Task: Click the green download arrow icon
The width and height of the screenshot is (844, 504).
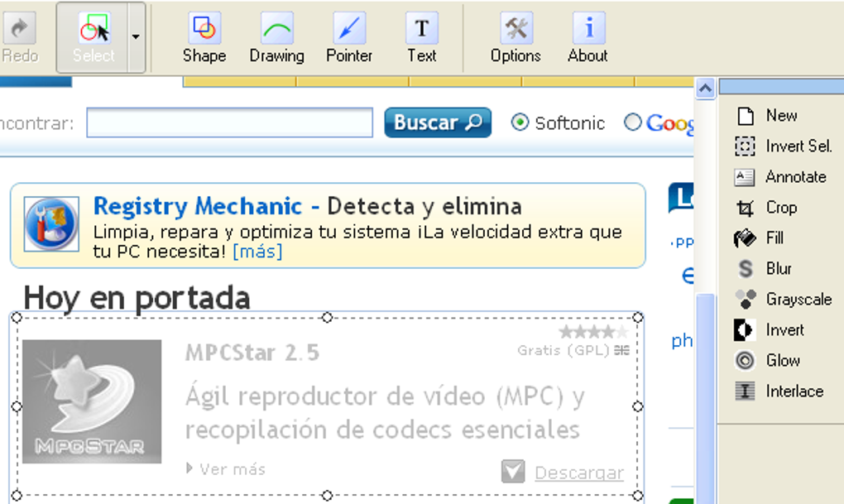Action: (x=513, y=471)
